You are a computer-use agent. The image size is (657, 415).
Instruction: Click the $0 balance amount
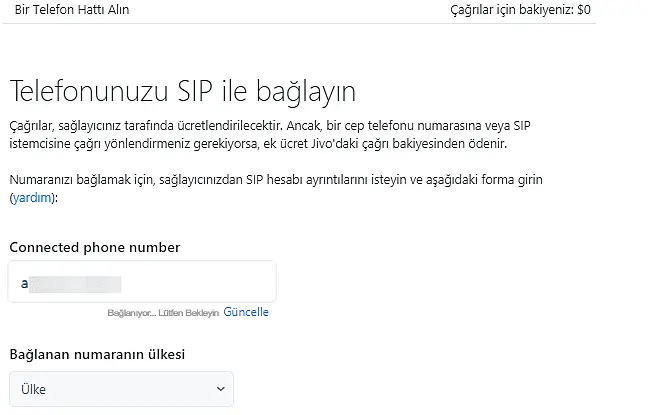coord(584,10)
